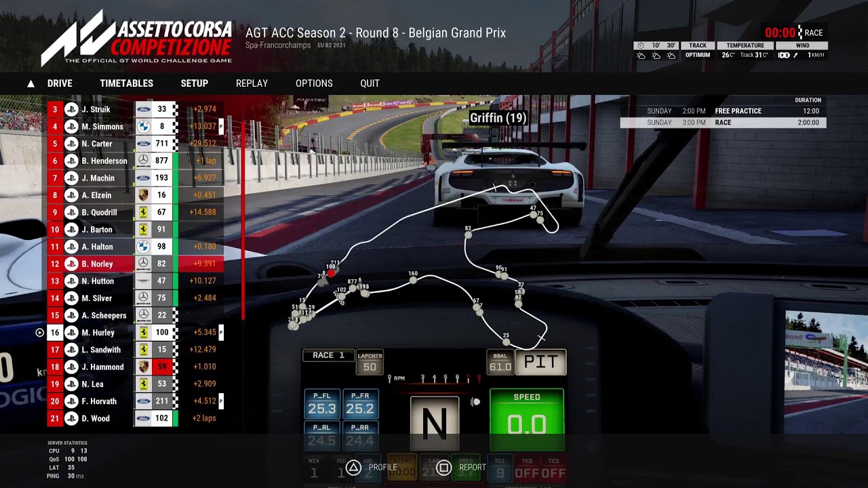868x488 pixels.
Task: Select driver name N. Carter
Action: click(x=97, y=144)
